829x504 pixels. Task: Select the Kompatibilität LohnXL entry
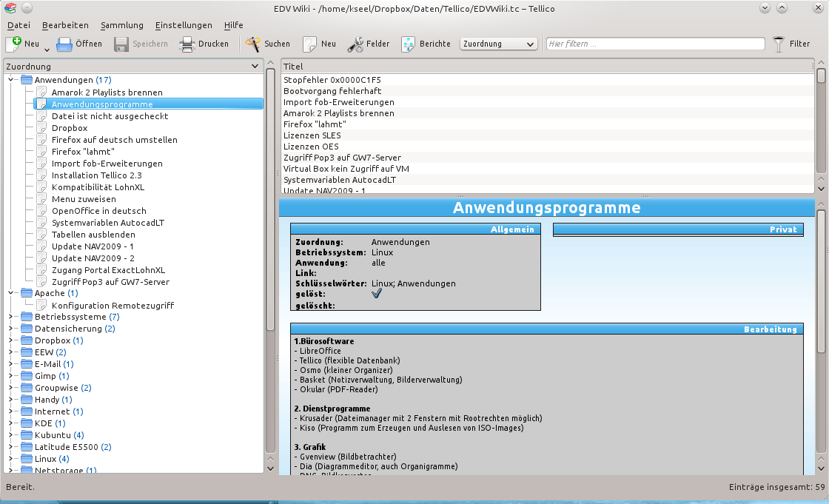98,187
